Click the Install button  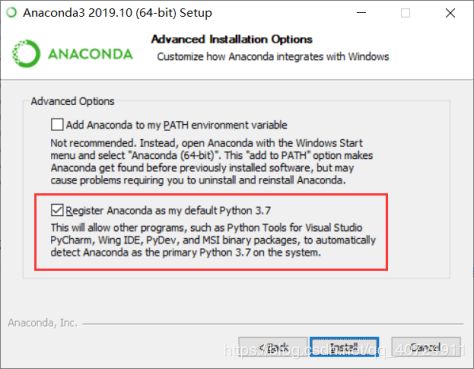[x=344, y=347]
